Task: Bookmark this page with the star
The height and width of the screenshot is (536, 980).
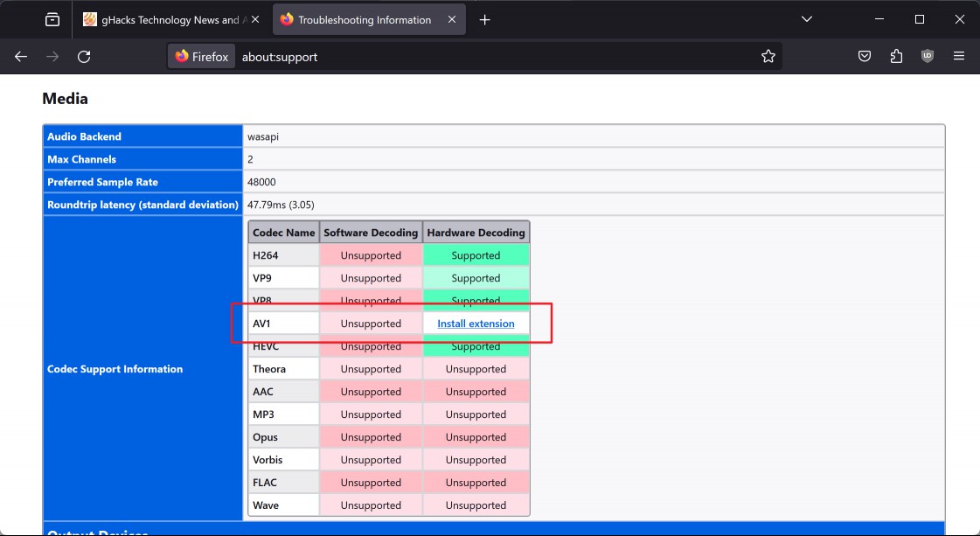Action: click(768, 56)
